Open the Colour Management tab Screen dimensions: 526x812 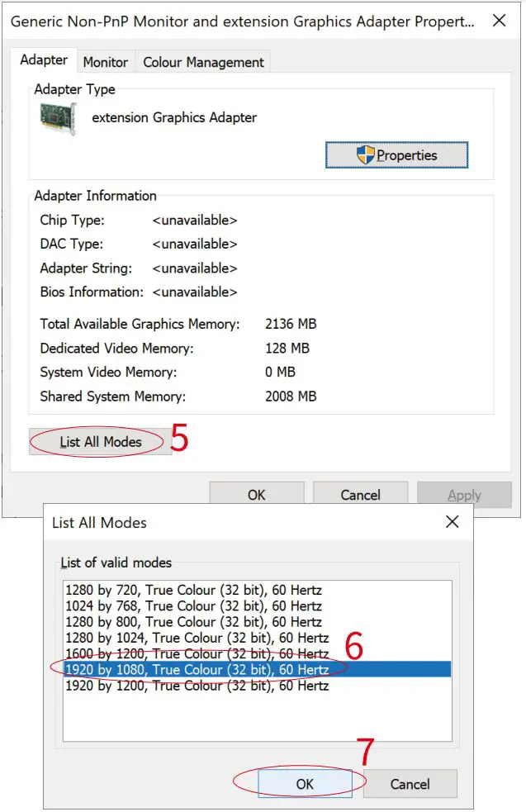pos(203,62)
